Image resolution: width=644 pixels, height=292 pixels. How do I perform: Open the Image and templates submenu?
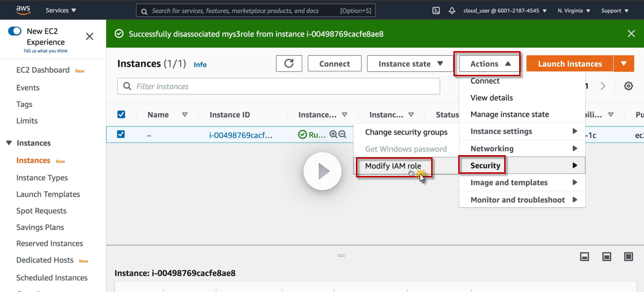pos(522,182)
